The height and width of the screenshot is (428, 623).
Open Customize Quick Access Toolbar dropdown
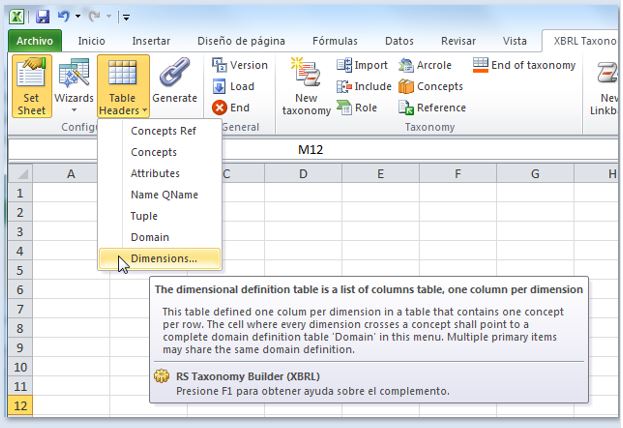pyautogui.click(x=126, y=17)
